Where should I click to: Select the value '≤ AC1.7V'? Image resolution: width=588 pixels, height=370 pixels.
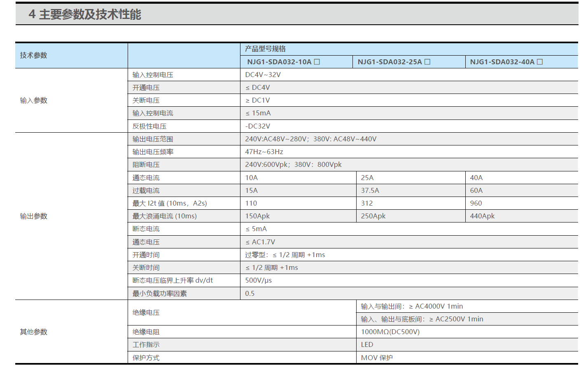click(260, 242)
